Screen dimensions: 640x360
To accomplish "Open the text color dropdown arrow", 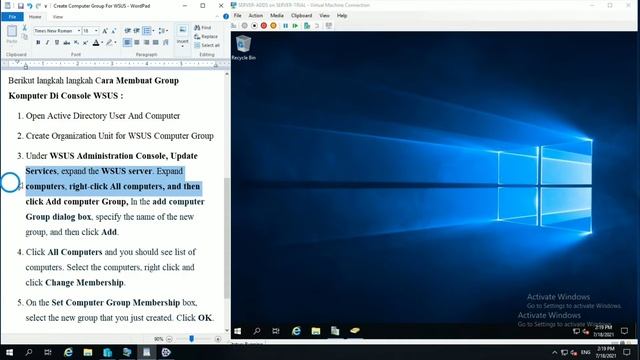I will point(102,42).
